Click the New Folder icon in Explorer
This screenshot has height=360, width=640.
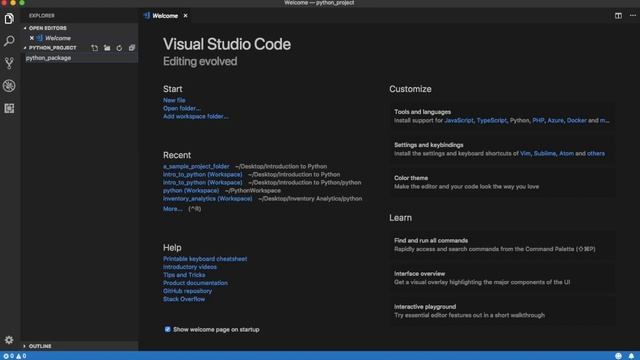[x=107, y=48]
